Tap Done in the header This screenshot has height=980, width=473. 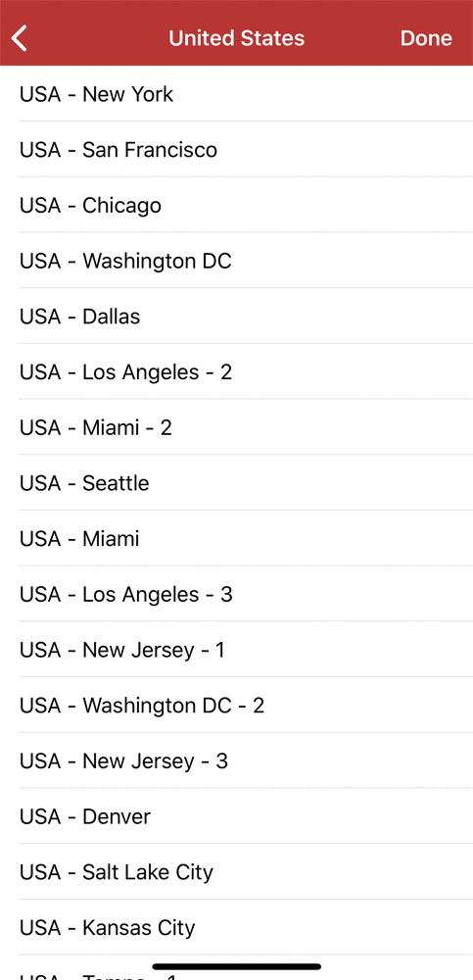426,38
